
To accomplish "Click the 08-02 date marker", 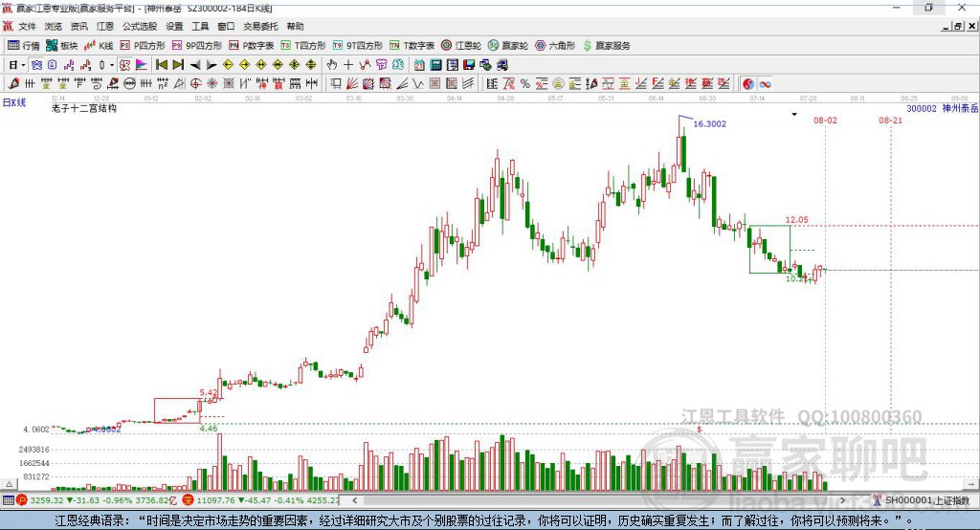I will point(825,120).
